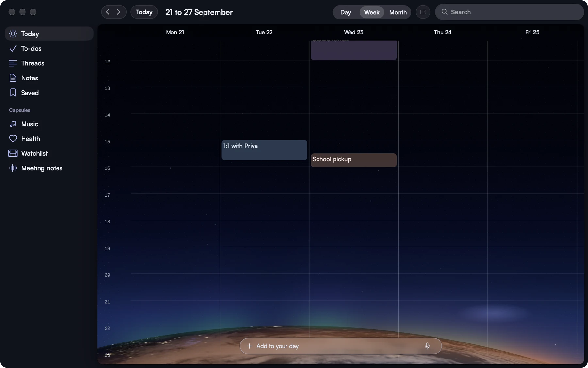Image resolution: width=588 pixels, height=368 pixels.
Task: Click the Capsules section heading
Action: pos(20,110)
